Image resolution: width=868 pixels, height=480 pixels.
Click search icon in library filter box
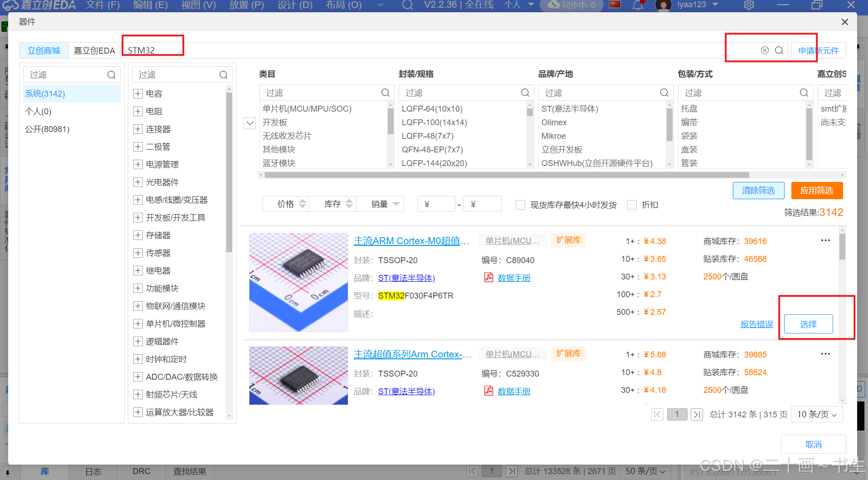(112, 75)
